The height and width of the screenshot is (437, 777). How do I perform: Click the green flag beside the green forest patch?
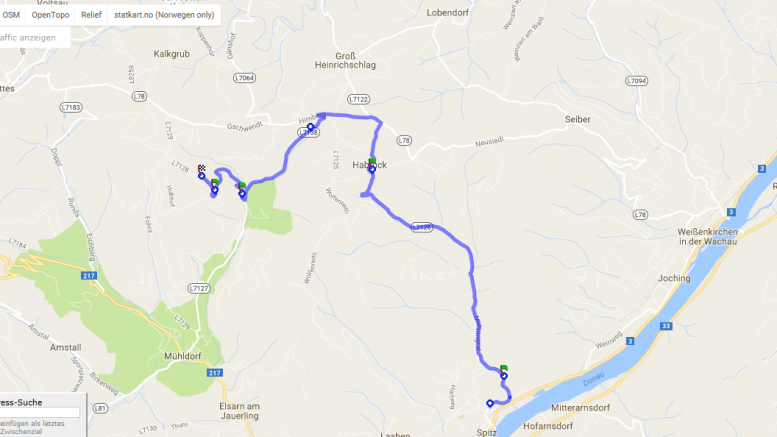[242, 186]
